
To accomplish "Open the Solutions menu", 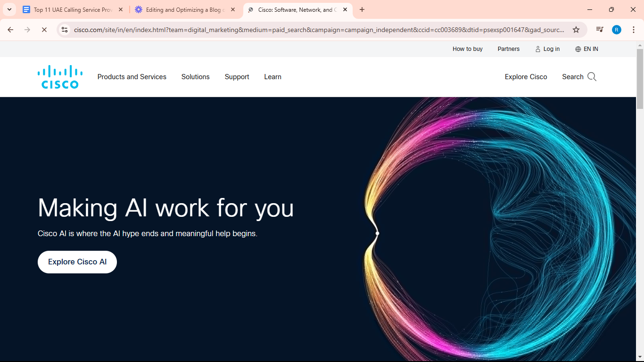I will (195, 77).
